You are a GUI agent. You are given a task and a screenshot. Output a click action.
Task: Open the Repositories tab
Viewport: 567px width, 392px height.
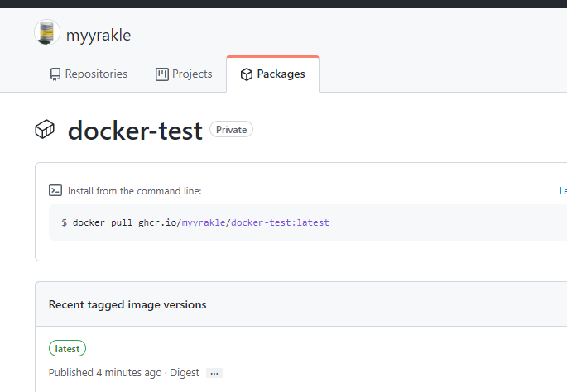coord(89,74)
